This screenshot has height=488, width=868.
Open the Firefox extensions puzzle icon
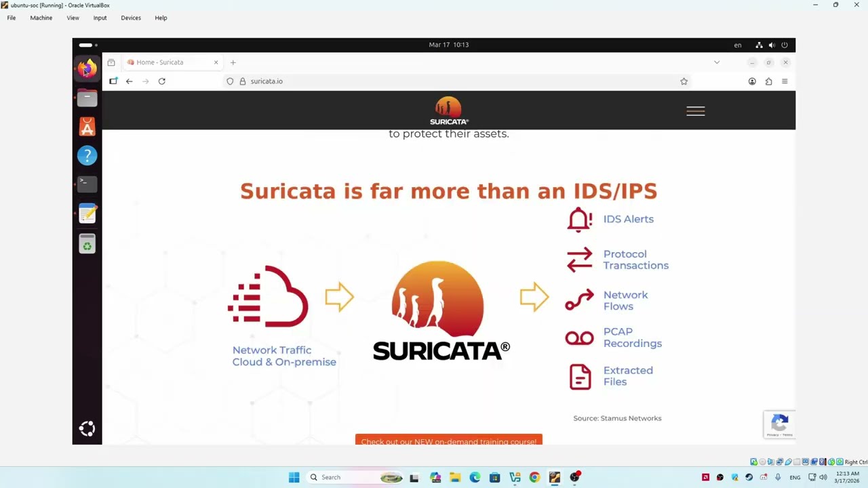click(x=768, y=81)
